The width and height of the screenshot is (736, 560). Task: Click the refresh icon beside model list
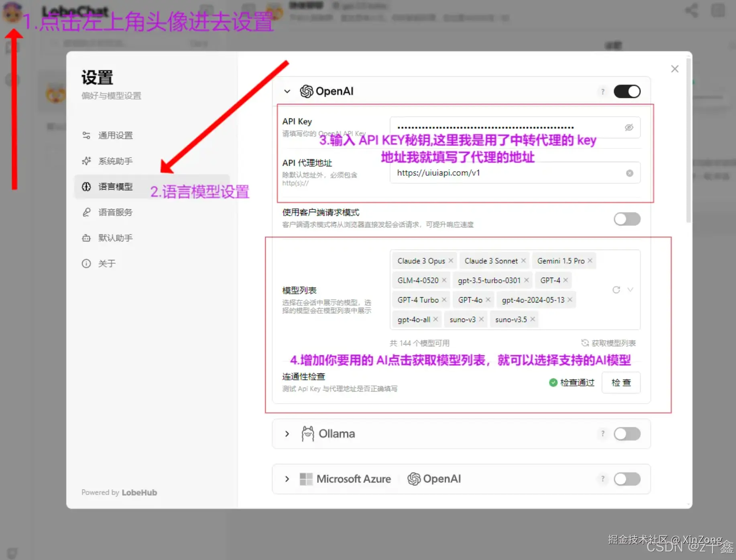pos(616,290)
